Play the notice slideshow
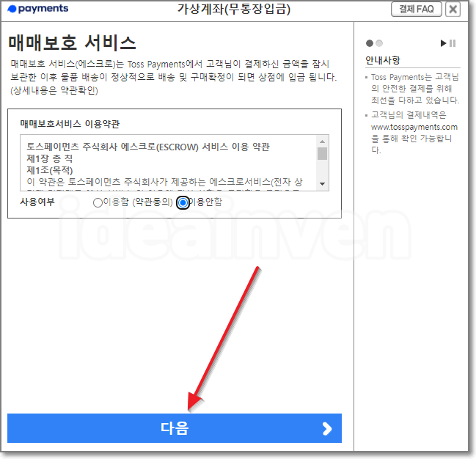 click(x=443, y=43)
